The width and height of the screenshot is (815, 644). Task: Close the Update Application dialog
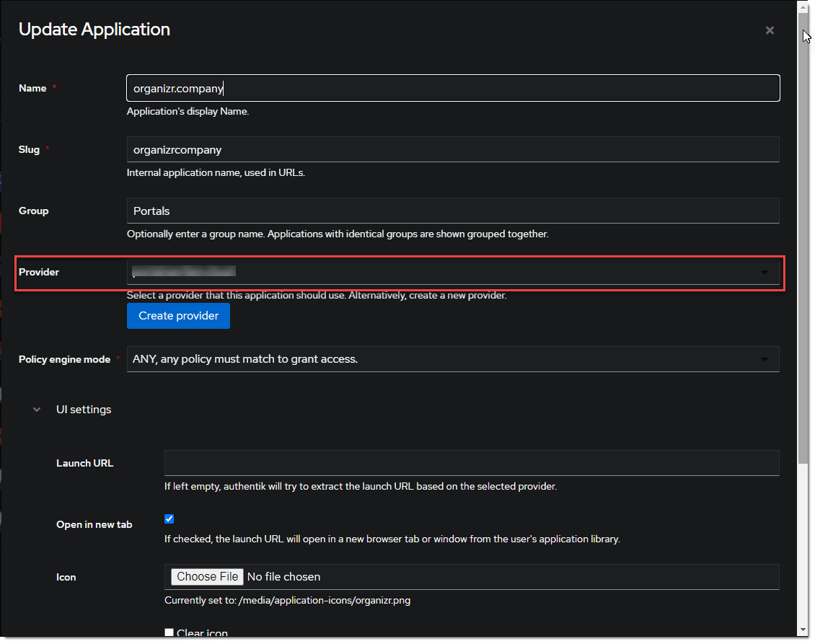770,30
